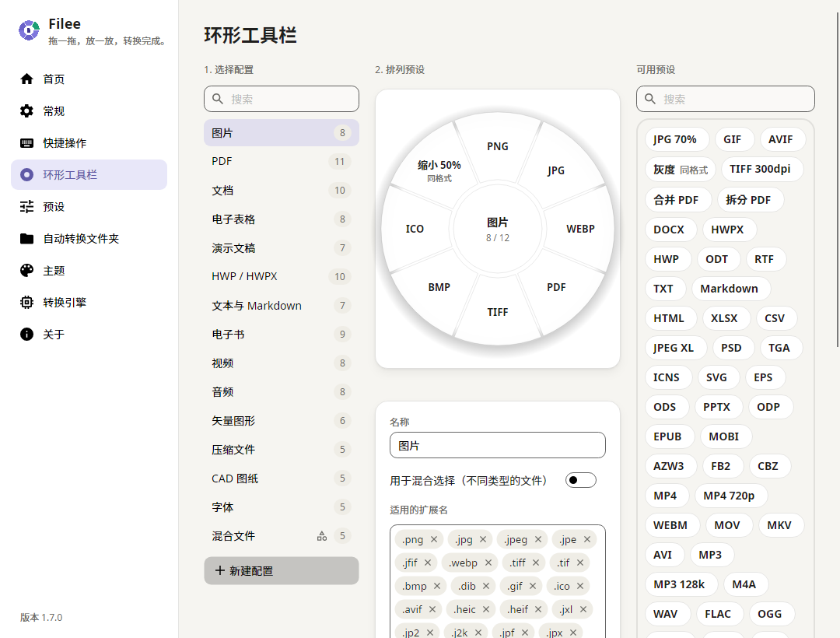This screenshot has height=638, width=840.
Task: Click the ICO ring segment
Action: (x=415, y=229)
